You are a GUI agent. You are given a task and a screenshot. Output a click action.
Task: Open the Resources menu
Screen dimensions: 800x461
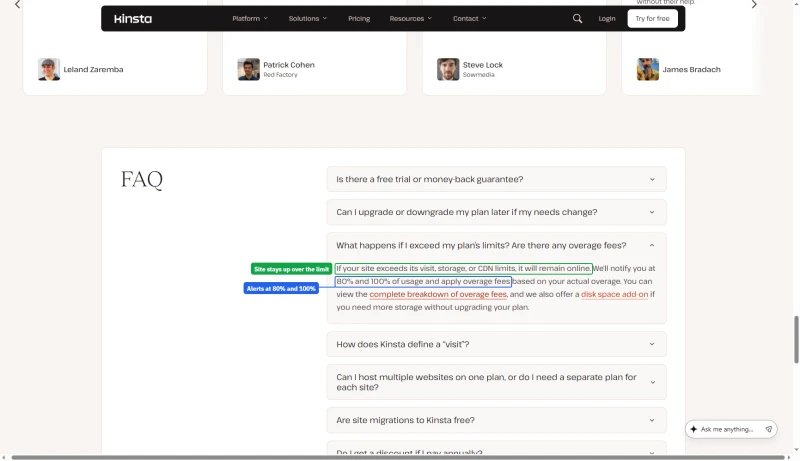(411, 18)
